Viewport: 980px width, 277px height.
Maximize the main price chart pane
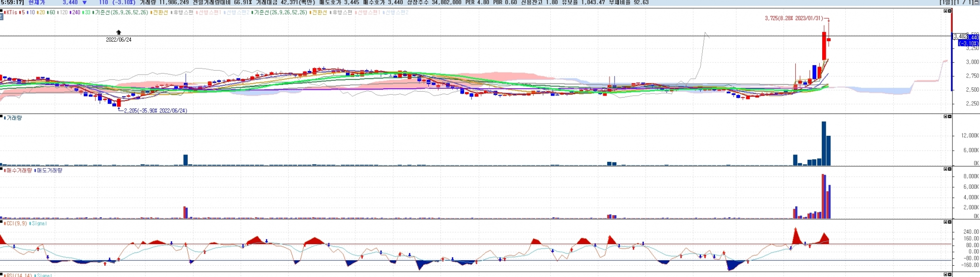point(946,11)
